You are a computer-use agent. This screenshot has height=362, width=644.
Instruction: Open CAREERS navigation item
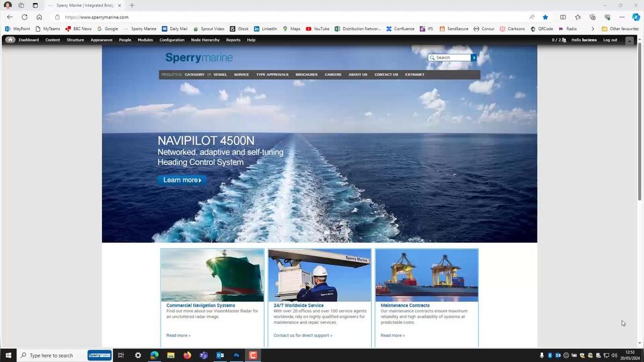pos(333,75)
